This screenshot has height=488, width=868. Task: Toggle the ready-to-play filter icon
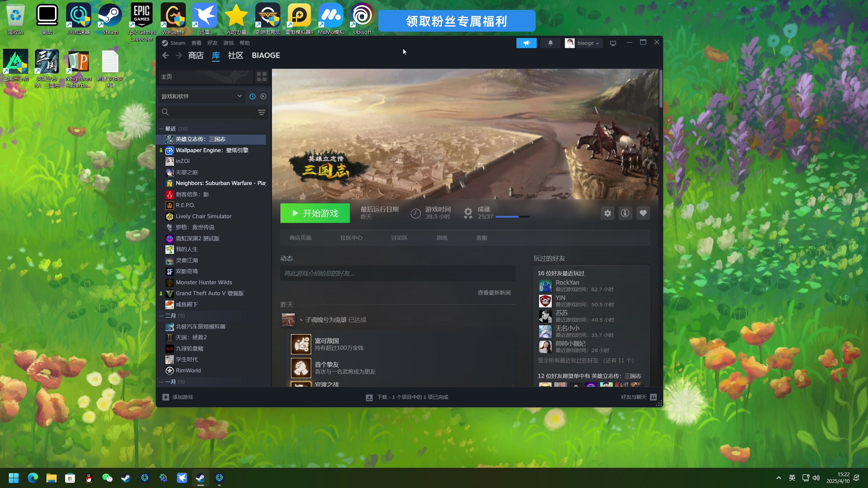tap(263, 96)
